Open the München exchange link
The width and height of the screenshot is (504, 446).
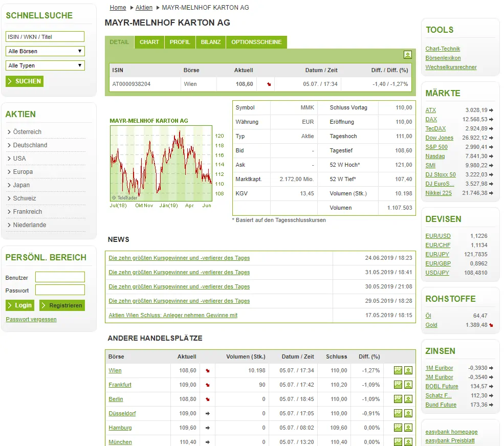coord(120,442)
